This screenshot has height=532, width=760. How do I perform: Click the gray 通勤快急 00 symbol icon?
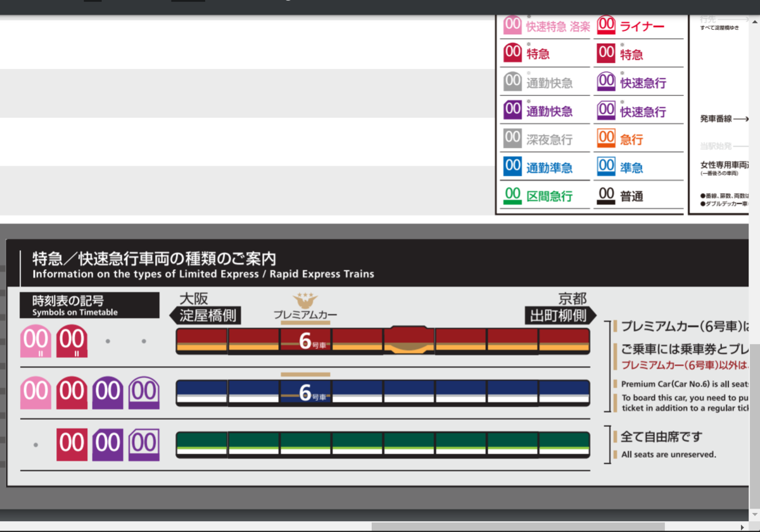point(512,82)
